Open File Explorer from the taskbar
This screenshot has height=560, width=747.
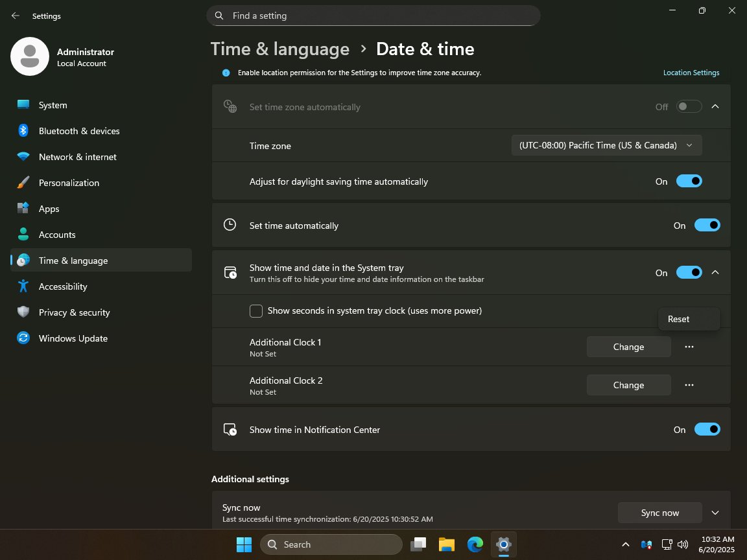[446, 544]
